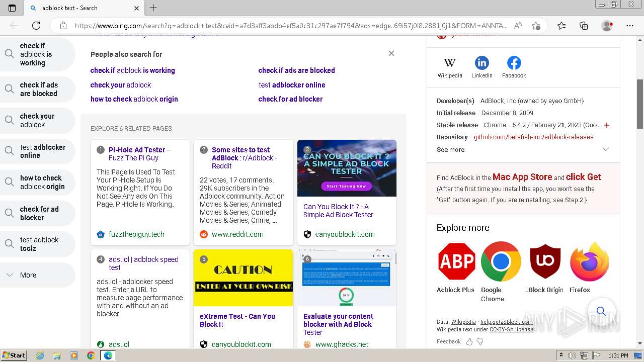Expand the More related searches
Image resolution: width=644 pixels, height=362 pixels.
click(x=38, y=275)
